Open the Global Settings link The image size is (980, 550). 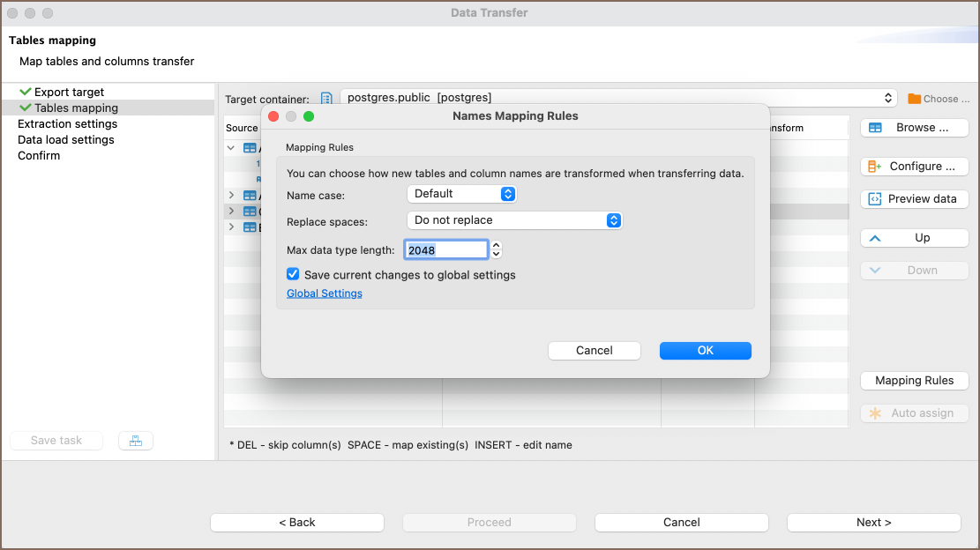click(325, 294)
